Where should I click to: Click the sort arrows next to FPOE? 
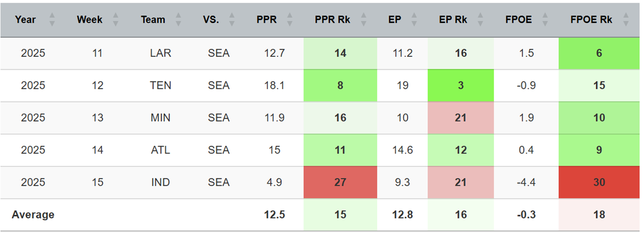(x=545, y=20)
